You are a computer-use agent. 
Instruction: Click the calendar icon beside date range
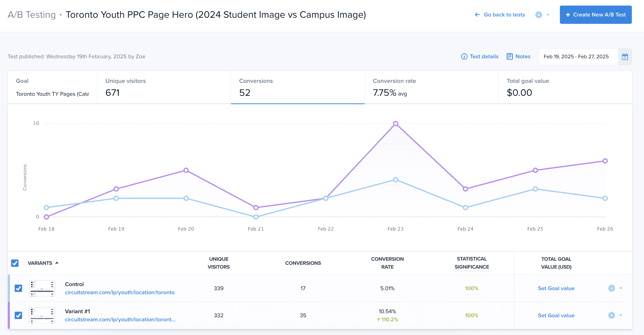(x=625, y=57)
